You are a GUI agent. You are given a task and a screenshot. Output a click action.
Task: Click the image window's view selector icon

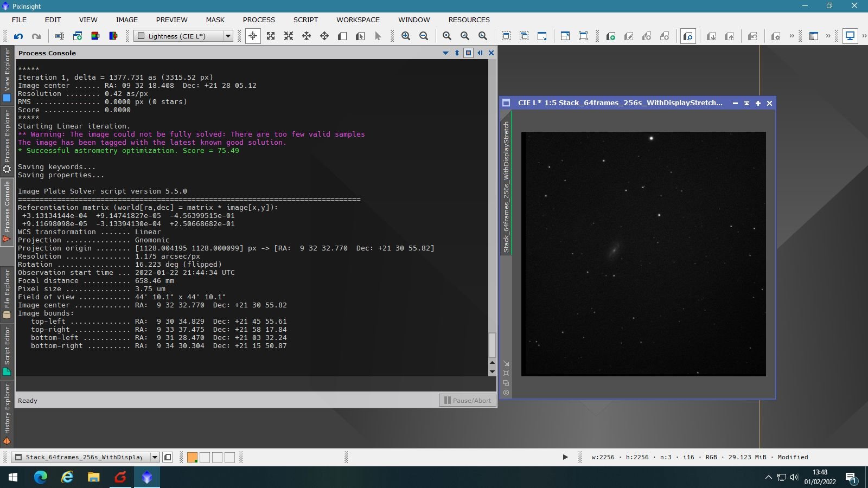[x=506, y=103]
